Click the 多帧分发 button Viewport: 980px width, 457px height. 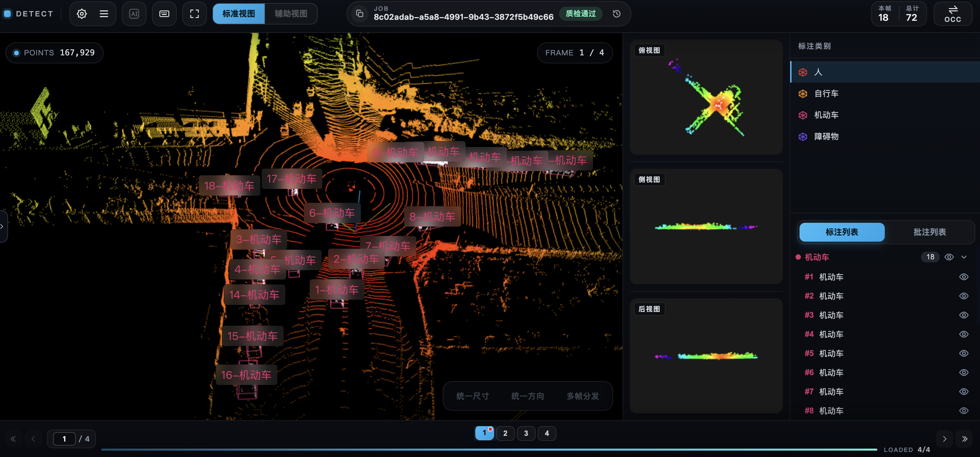point(583,396)
